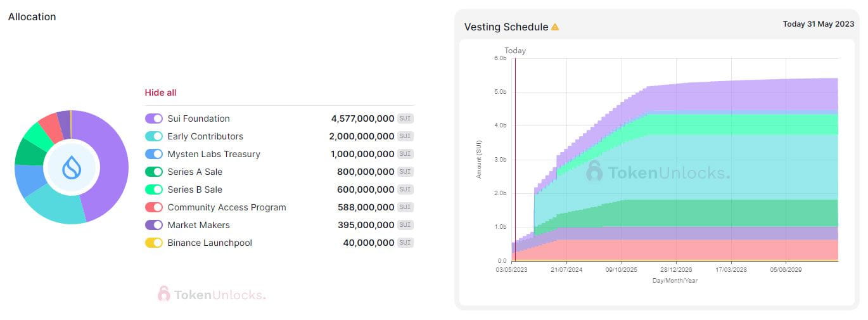Click the Vesting Schedule warning icon
This screenshot has height=320, width=868.
555,27
